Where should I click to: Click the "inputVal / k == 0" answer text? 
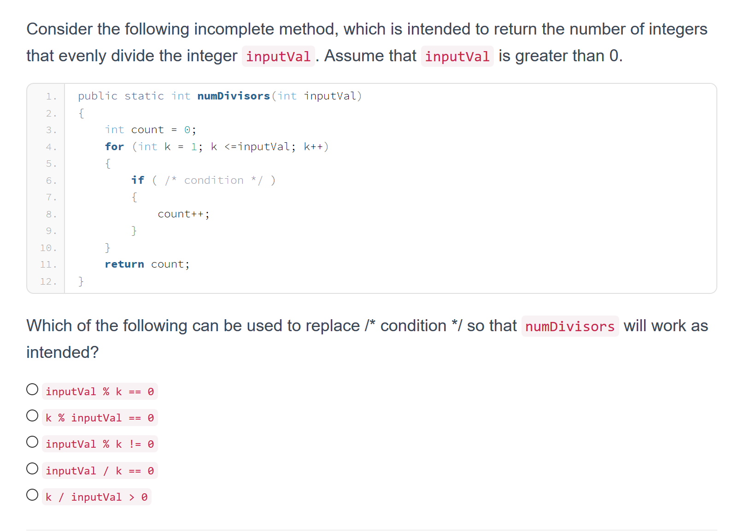(x=100, y=471)
